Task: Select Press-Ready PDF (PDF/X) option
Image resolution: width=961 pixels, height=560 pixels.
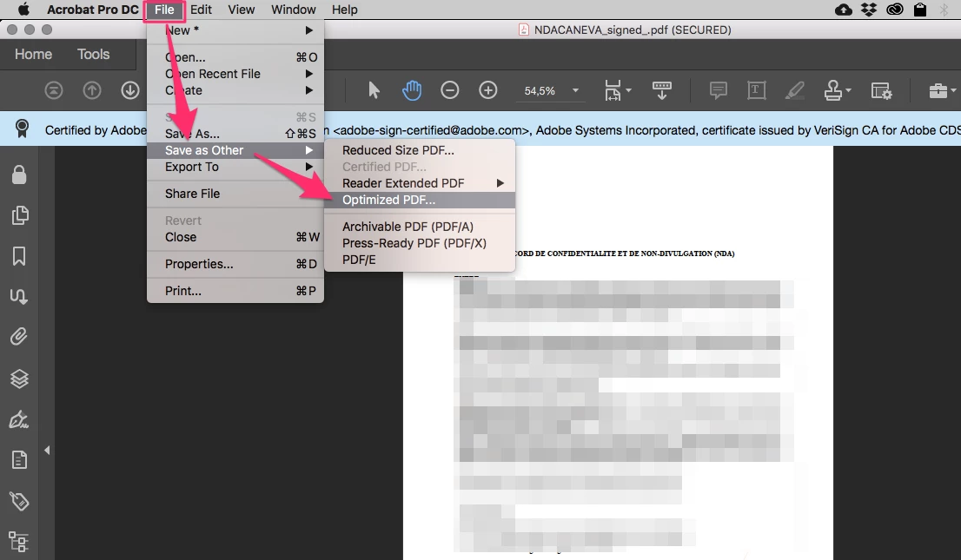Action: [419, 243]
